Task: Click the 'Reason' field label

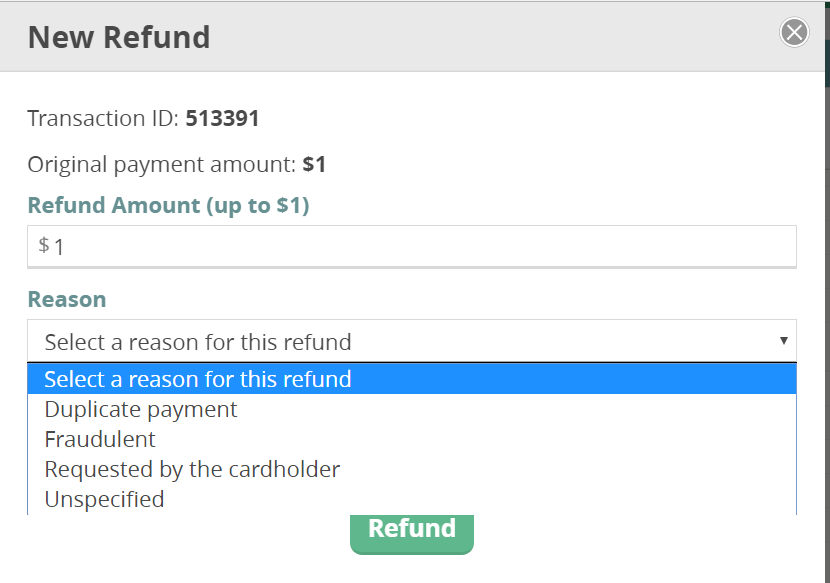Action: coord(66,299)
